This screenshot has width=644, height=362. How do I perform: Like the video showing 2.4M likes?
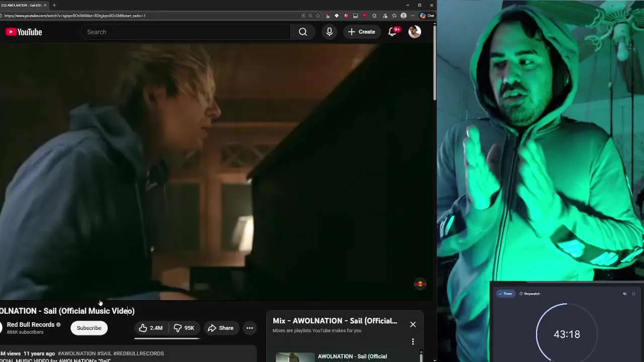coord(151,328)
